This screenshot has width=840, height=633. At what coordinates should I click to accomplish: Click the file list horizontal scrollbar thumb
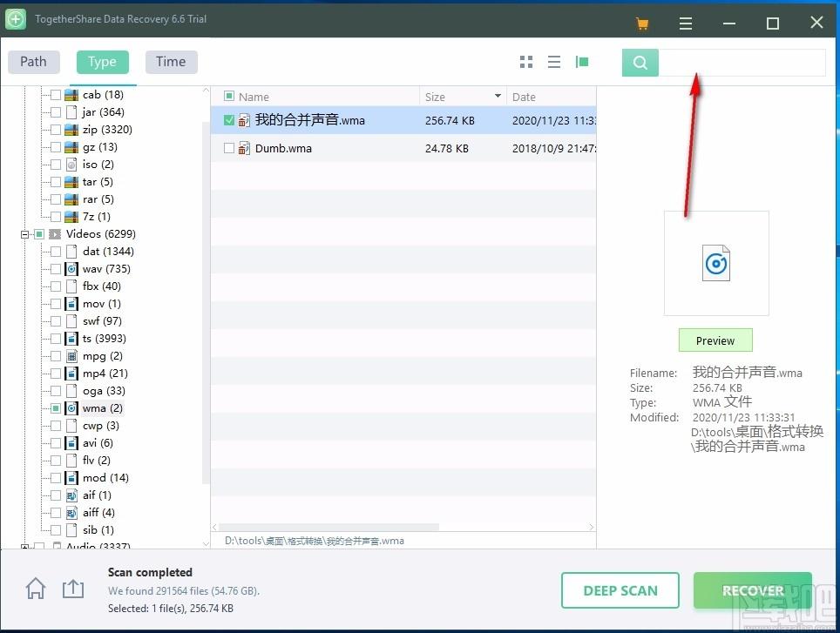329,527
